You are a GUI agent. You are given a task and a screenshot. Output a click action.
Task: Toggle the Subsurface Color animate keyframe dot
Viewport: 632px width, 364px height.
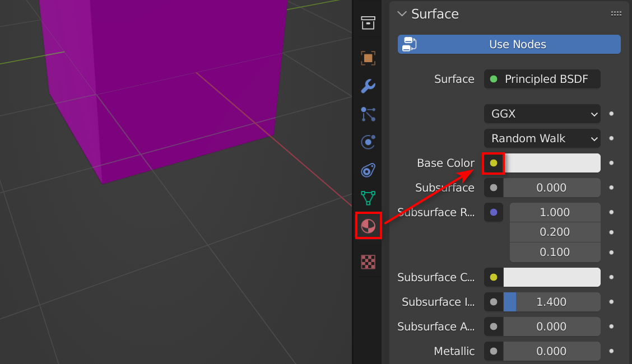611,277
